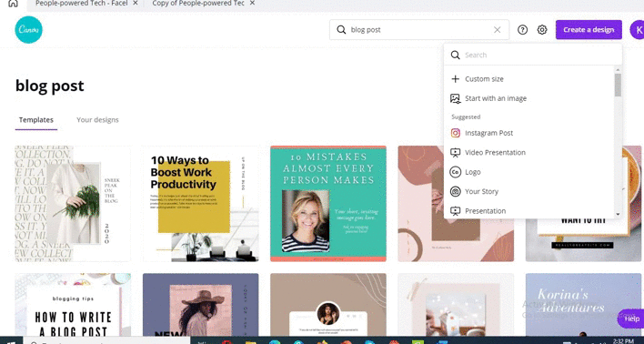
Task: Click the help question mark icon
Action: pos(522,30)
